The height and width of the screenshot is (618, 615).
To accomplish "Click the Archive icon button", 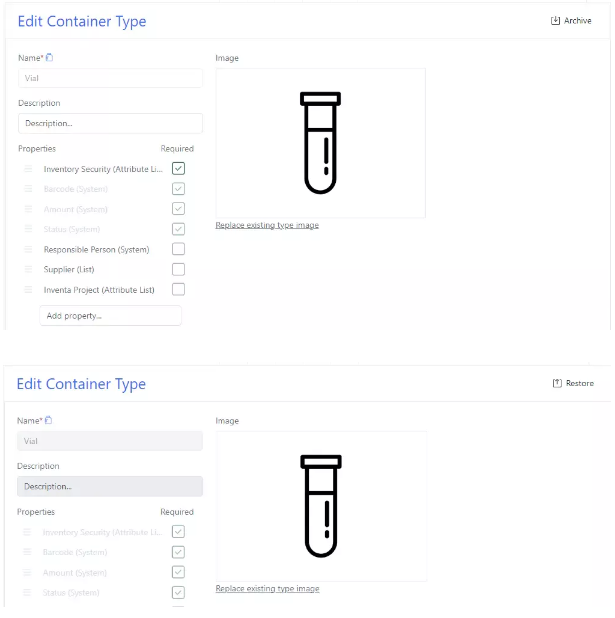I will click(x=556, y=21).
